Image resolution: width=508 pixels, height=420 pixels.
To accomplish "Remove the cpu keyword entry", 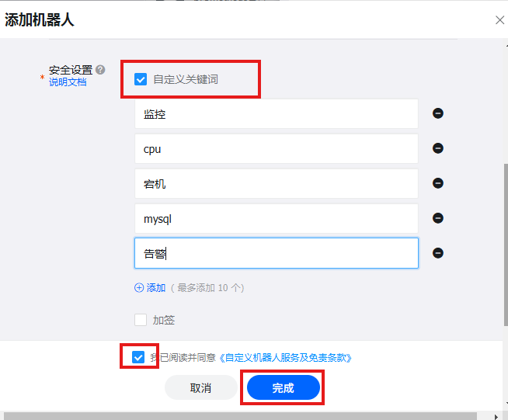I will [x=438, y=148].
